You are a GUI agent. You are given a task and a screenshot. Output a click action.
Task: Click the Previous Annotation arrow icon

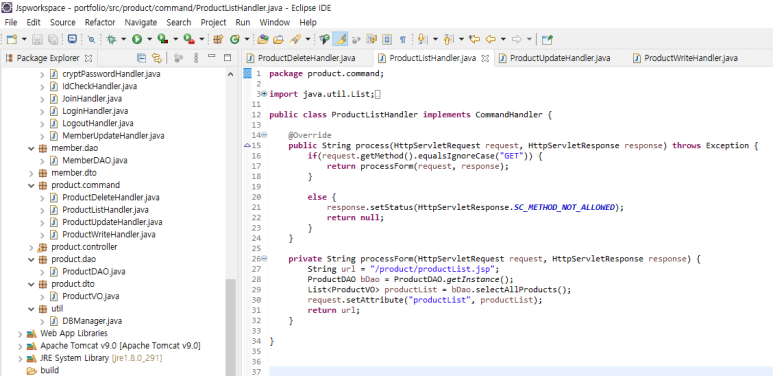click(x=448, y=39)
